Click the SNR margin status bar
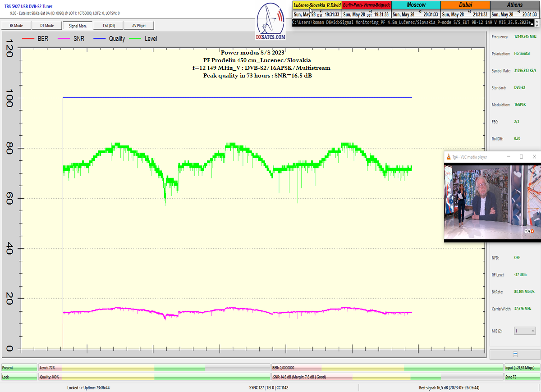This screenshot has height=392, width=541. [x=387, y=377]
